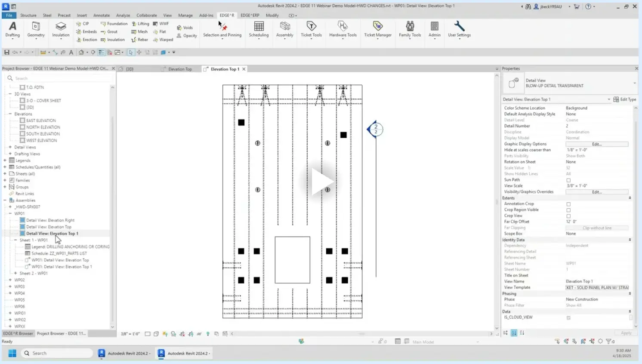Select the Foundation tool

point(114,24)
